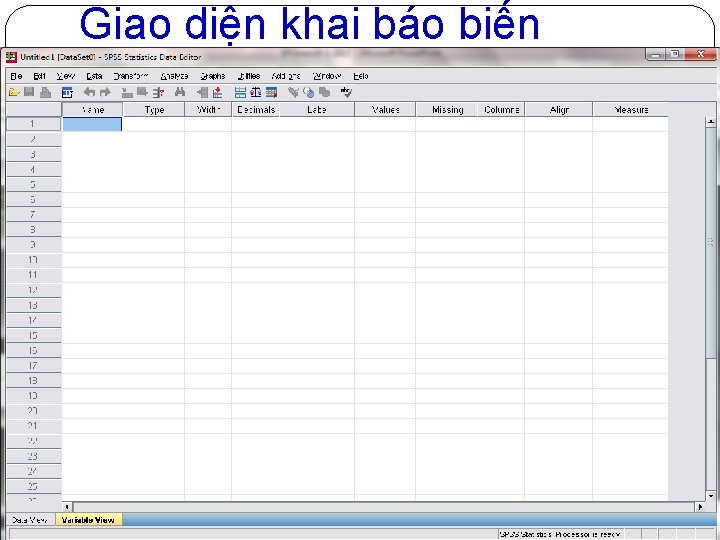This screenshot has height=540, width=720.
Task: Click the Decimals column header
Action: 256,110
